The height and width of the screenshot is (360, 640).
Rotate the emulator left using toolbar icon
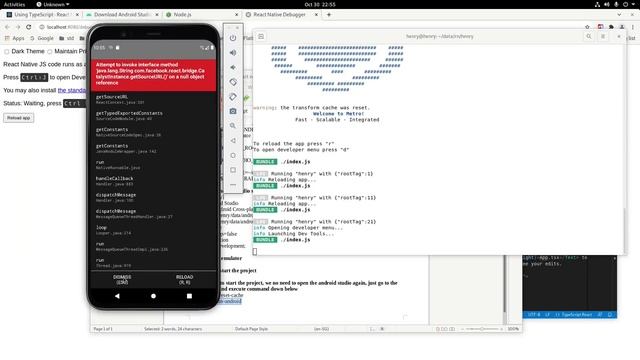pos(233,82)
